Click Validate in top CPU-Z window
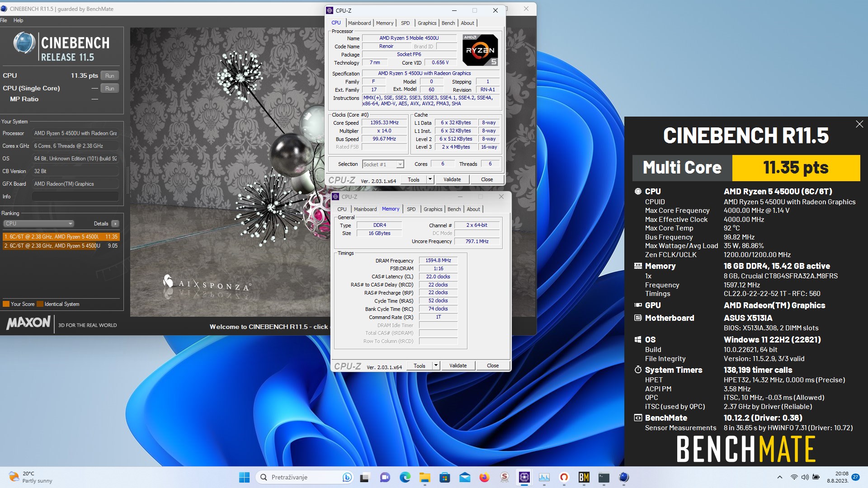This screenshot has width=868, height=488. (452, 179)
